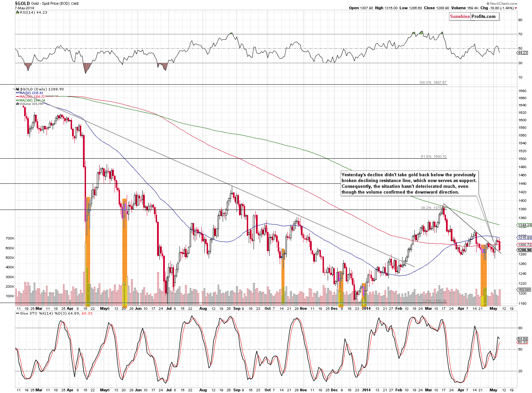
Task: Click the 1180 price axis label
Action: point(522,303)
